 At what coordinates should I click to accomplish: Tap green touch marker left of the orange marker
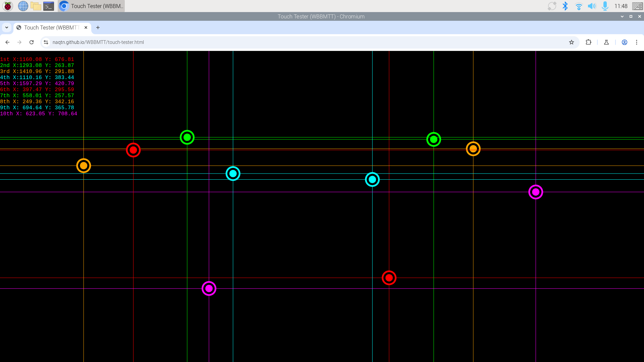pos(434,139)
